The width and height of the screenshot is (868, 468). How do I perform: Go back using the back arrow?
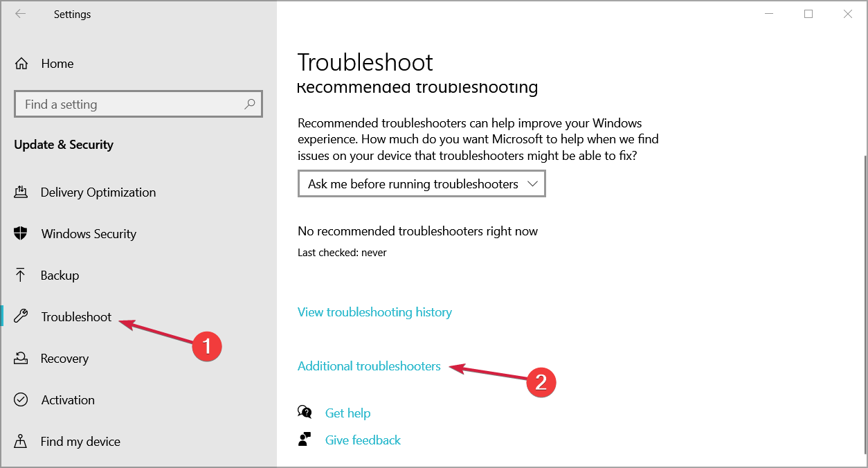[x=21, y=14]
